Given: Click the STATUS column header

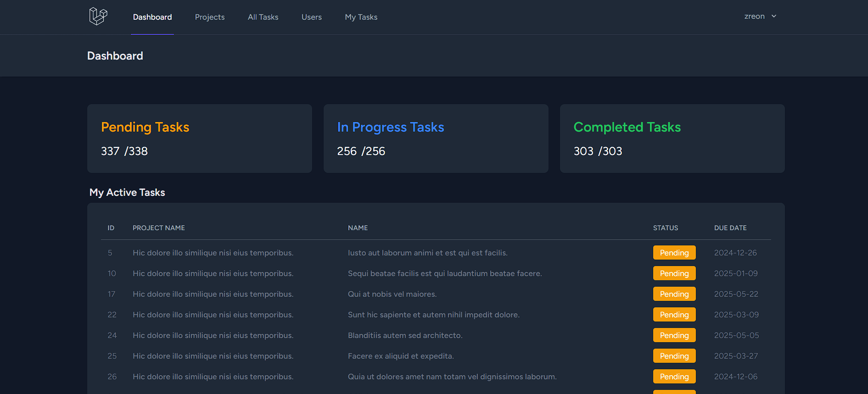Looking at the screenshot, I should [666, 228].
